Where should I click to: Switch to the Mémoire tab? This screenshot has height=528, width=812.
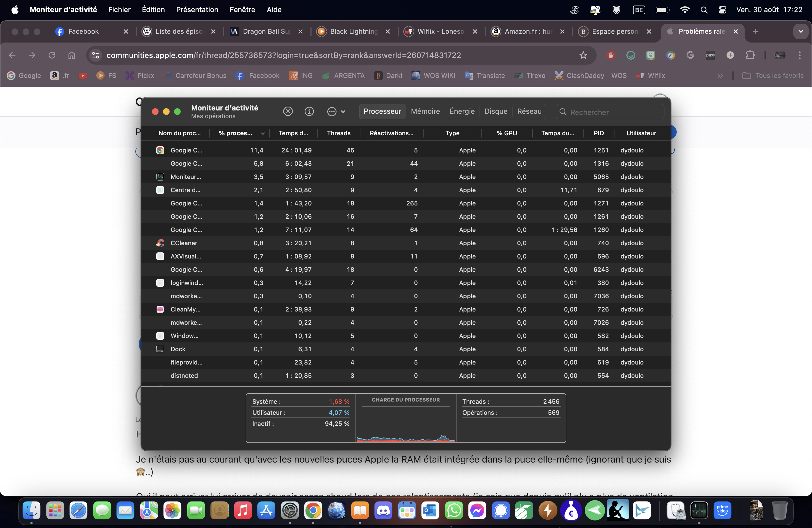425,111
